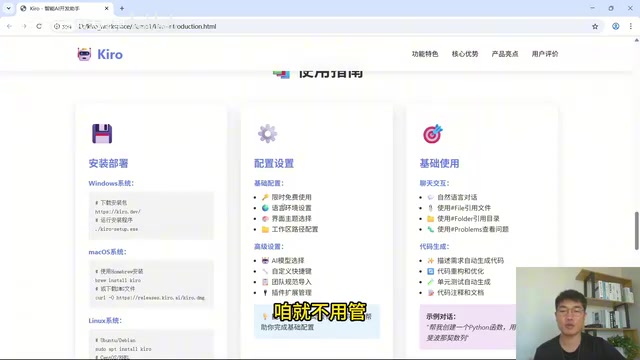Click the globe icon beside 语言环境设置
This screenshot has height=360, width=640.
[265, 208]
